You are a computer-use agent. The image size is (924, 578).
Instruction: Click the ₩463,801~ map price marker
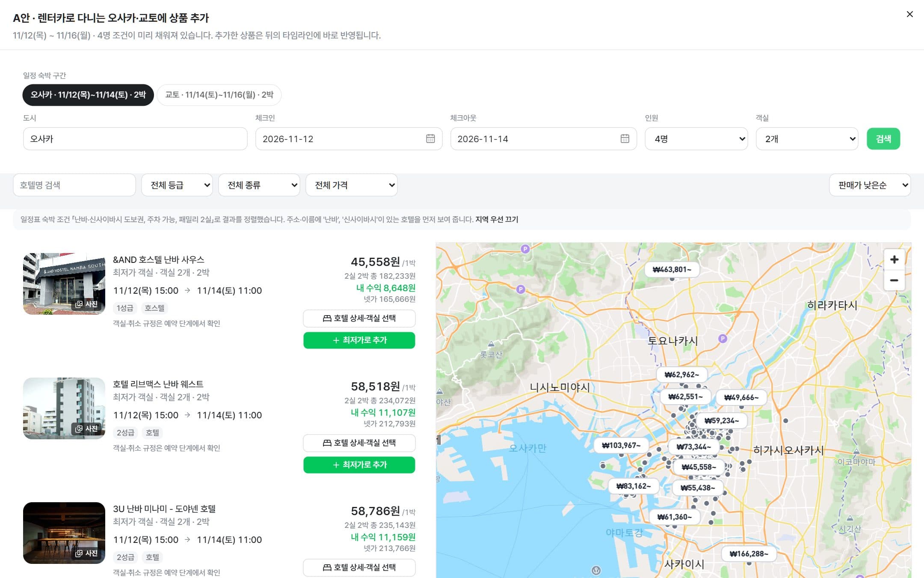672,269
